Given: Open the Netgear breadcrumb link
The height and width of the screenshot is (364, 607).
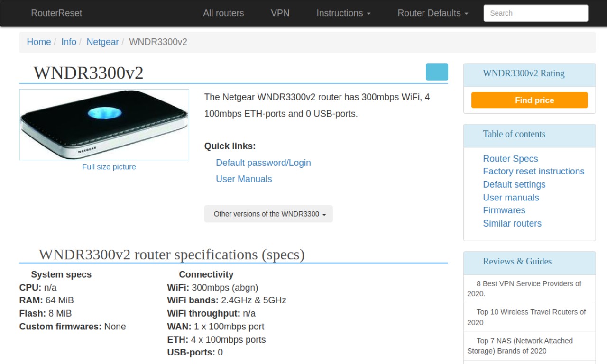Looking at the screenshot, I should tap(102, 42).
